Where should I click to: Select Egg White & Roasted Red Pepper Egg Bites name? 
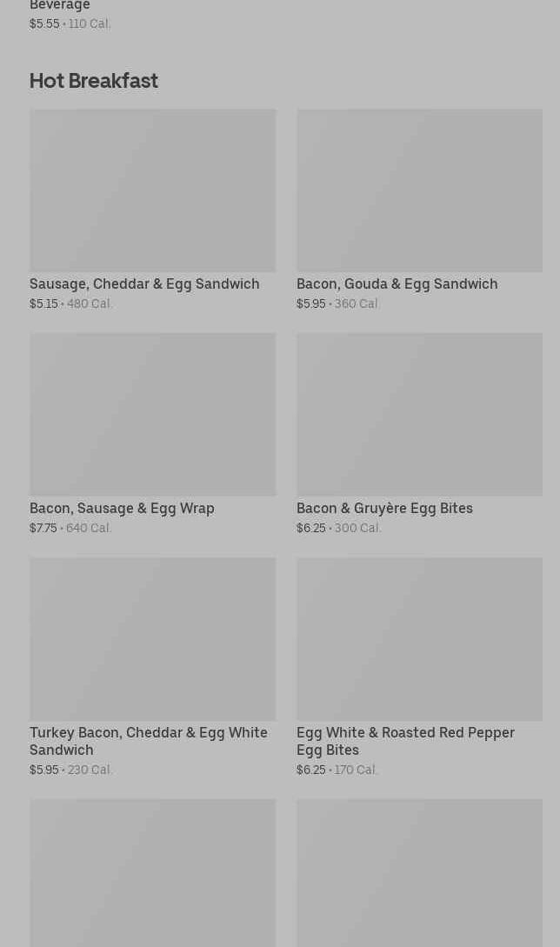click(x=405, y=741)
